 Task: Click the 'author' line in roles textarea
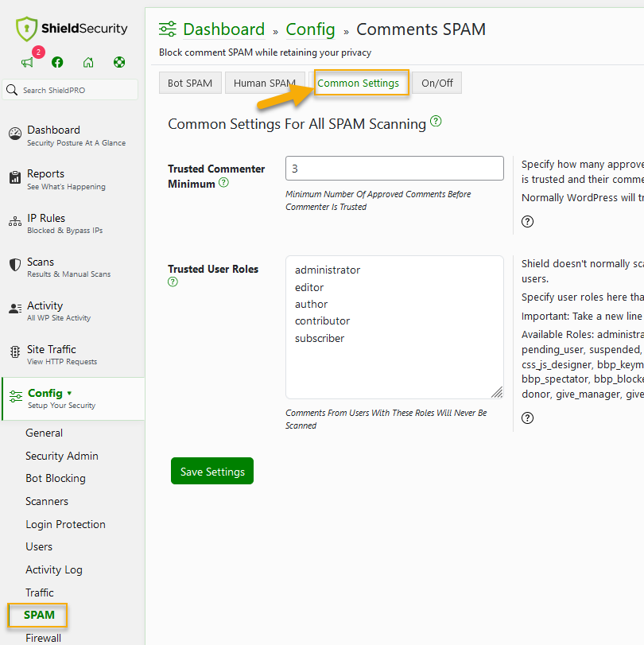312,304
